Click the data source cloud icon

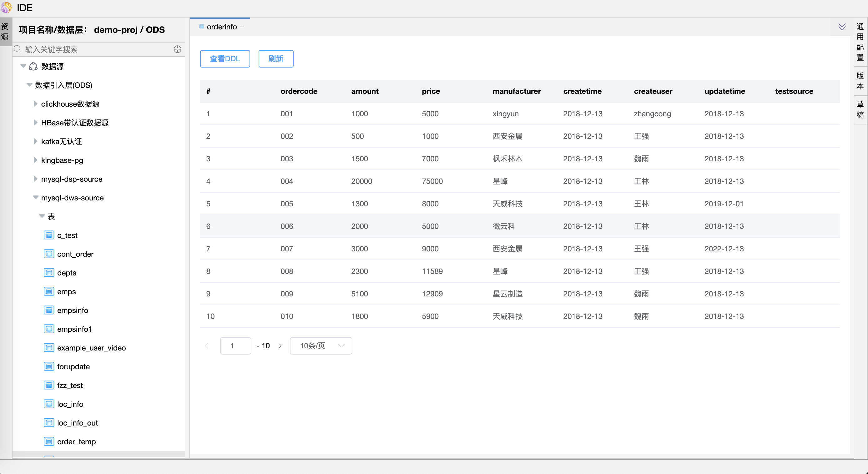coord(33,66)
